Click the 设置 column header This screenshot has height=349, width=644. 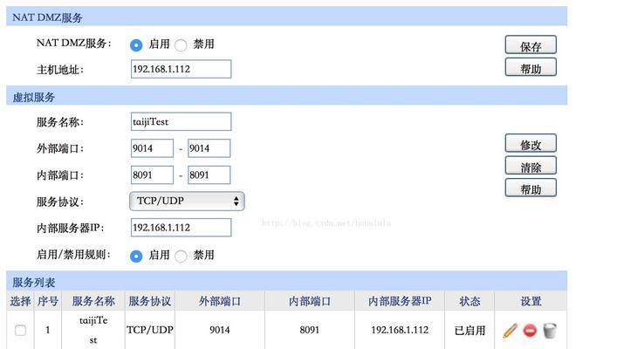pyautogui.click(x=531, y=301)
